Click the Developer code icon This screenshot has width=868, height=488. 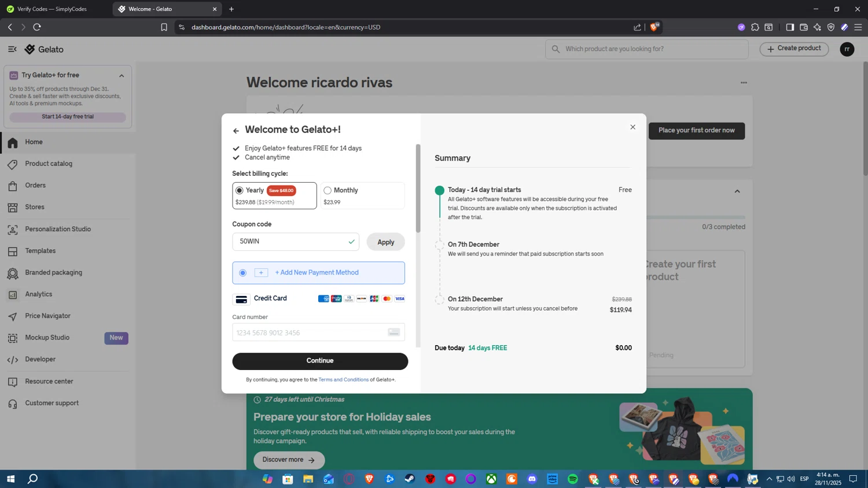pyautogui.click(x=13, y=360)
